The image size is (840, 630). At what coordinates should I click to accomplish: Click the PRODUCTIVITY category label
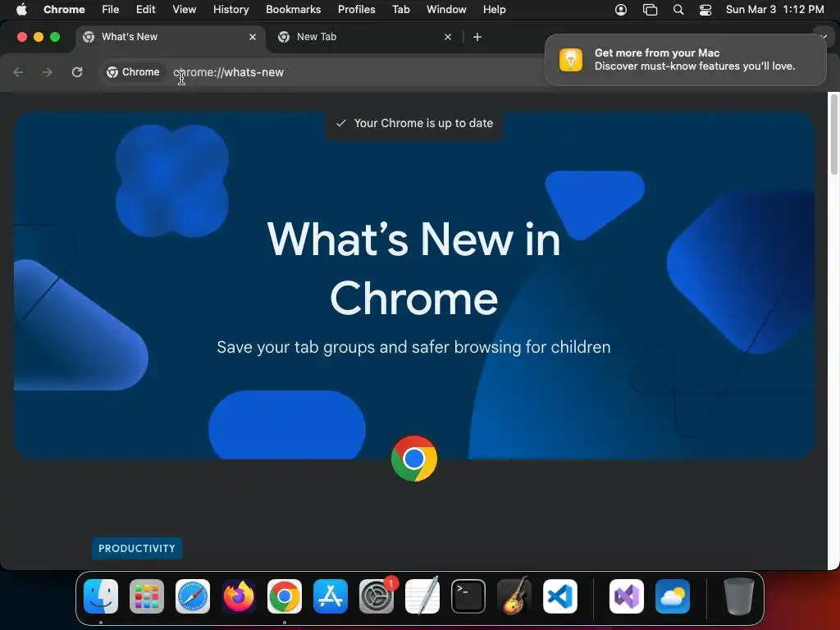tap(137, 548)
